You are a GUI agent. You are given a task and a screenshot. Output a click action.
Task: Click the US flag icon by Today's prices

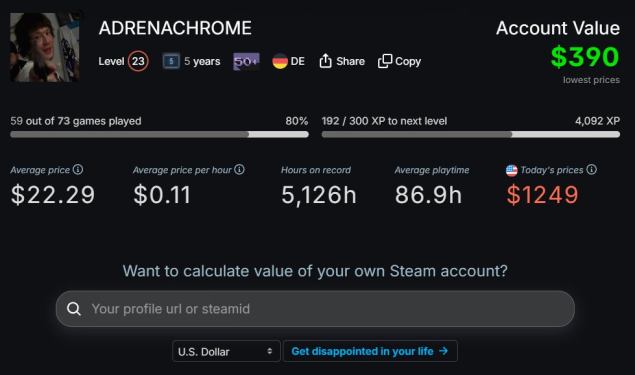pos(511,170)
